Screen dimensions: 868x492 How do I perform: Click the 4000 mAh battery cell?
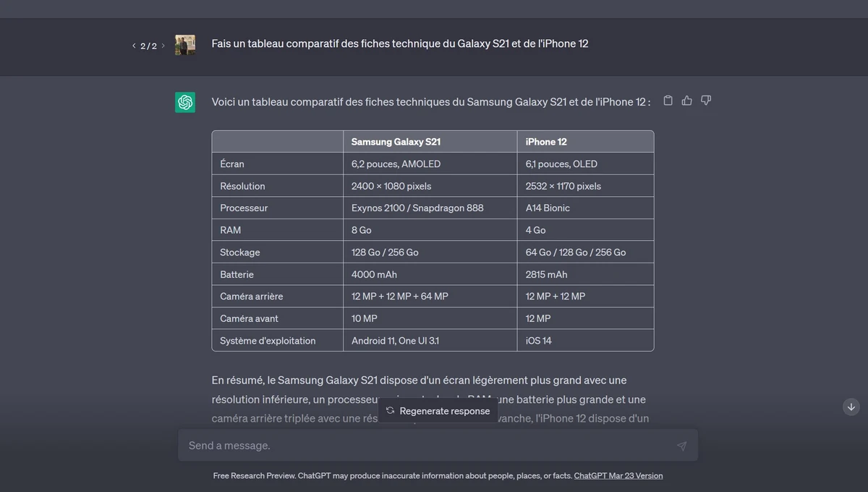374,274
